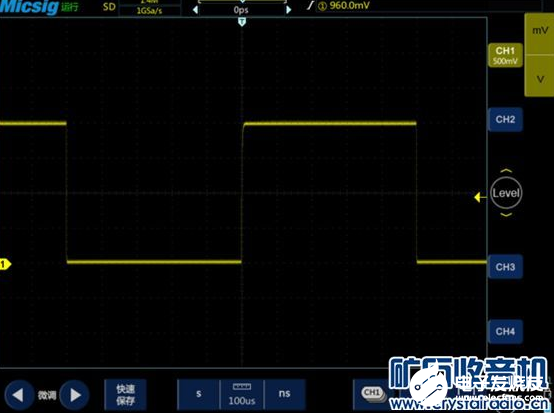554x413 pixels.
Task: Select the T trigger position marker
Action: 242,22
